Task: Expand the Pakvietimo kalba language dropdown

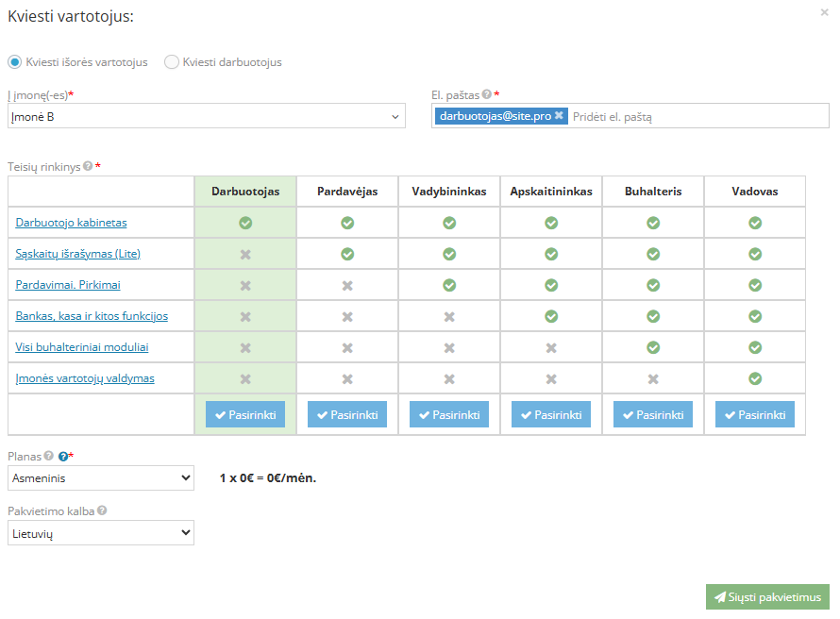Action: [x=101, y=533]
